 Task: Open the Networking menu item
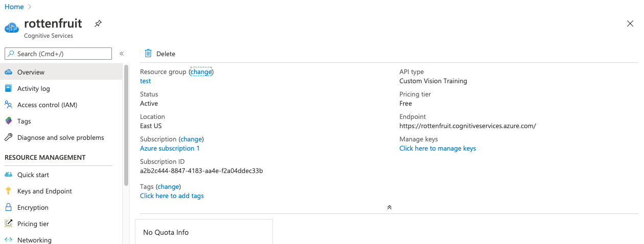coord(34,240)
